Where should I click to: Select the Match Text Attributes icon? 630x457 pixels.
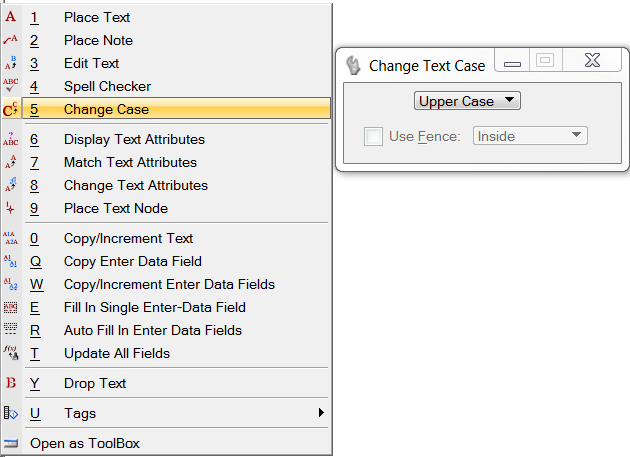pos(10,162)
